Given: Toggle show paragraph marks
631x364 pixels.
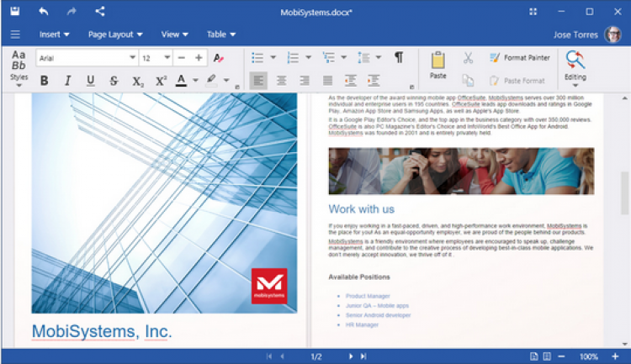Looking at the screenshot, I should click(x=399, y=57).
